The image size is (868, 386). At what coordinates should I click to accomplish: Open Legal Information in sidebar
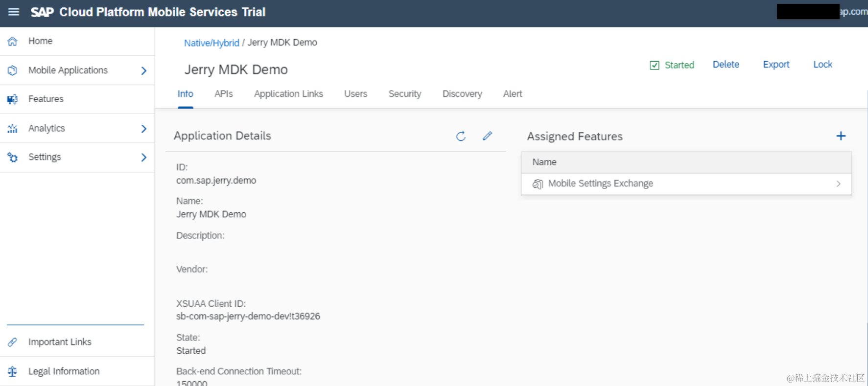(77, 371)
